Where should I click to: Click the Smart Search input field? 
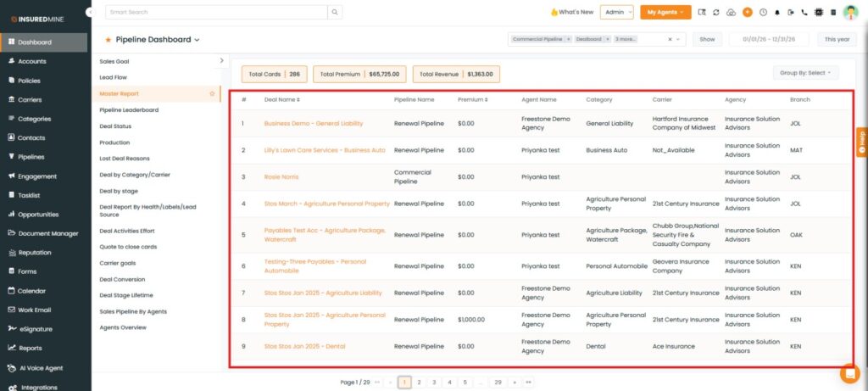click(216, 12)
